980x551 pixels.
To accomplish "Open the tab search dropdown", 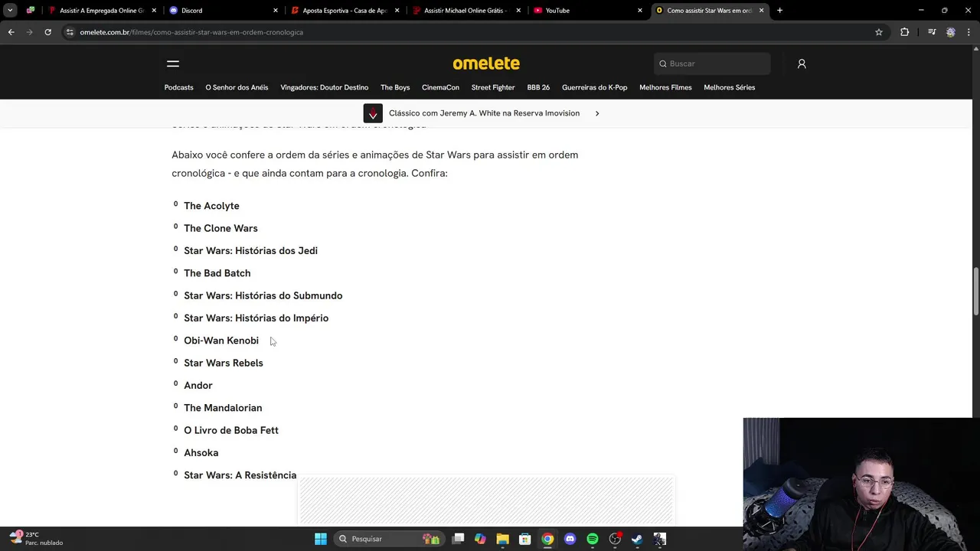I will 11,11.
